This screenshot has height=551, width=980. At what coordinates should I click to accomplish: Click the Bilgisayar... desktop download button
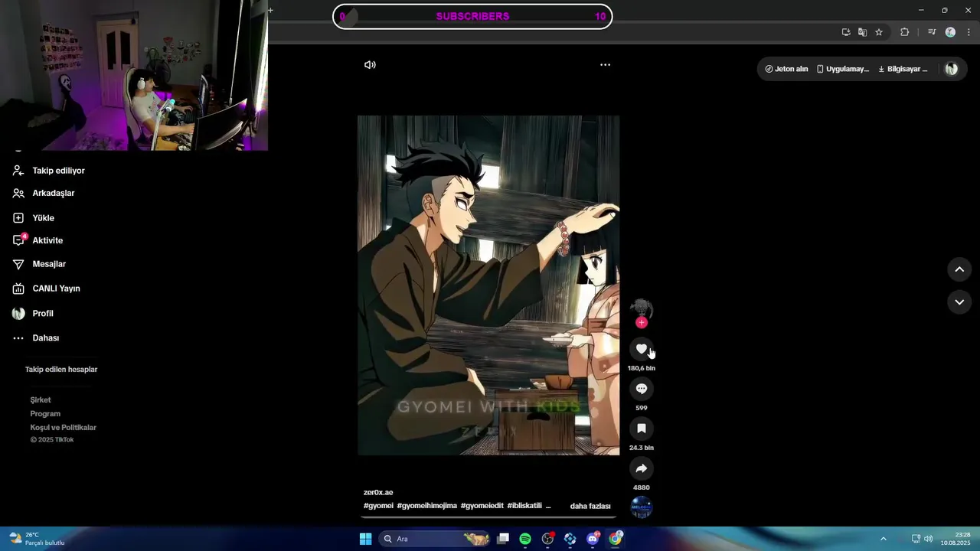(903, 69)
